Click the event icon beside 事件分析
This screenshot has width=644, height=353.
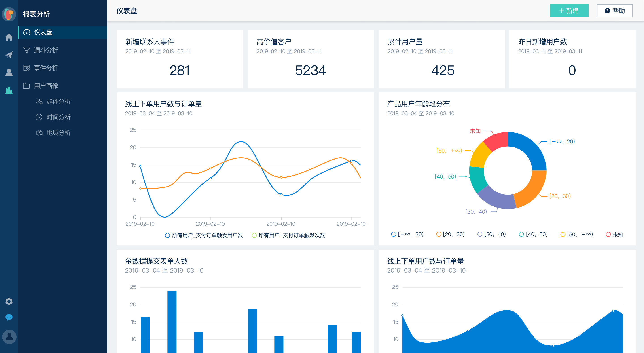(27, 68)
